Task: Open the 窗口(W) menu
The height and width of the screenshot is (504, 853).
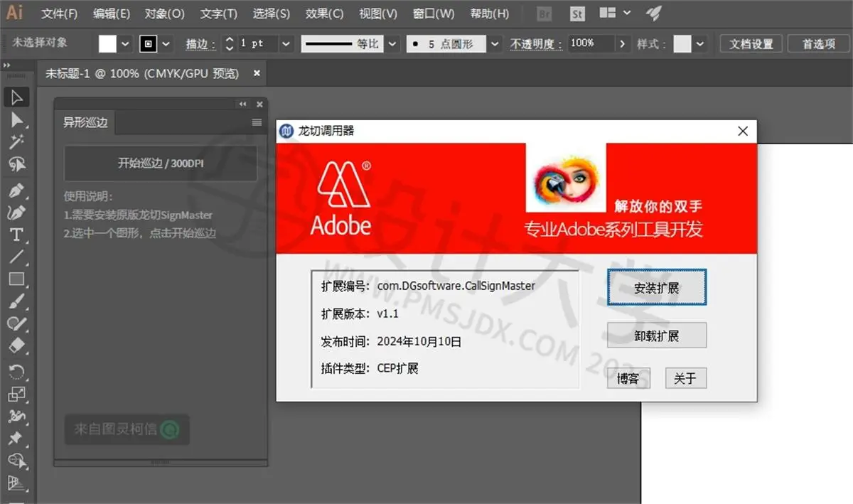Action: (434, 14)
